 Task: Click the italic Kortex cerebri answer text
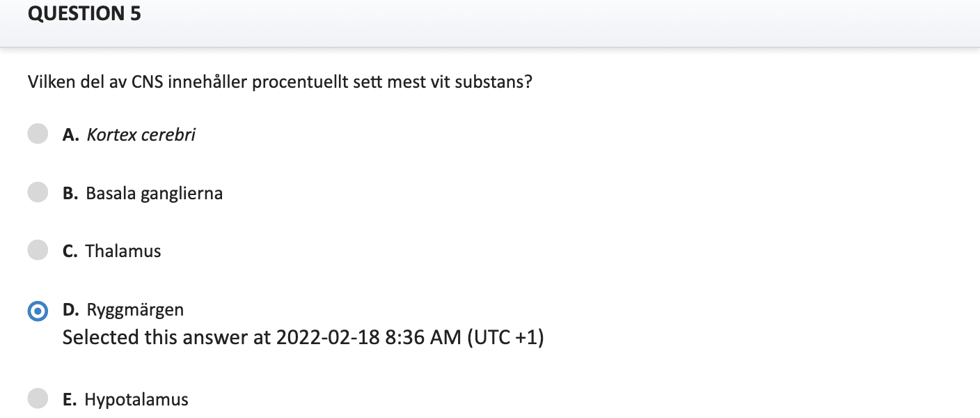click(141, 135)
